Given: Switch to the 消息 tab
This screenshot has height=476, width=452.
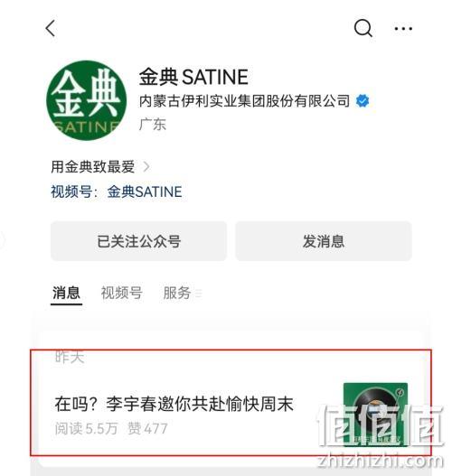Looking at the screenshot, I should (66, 293).
